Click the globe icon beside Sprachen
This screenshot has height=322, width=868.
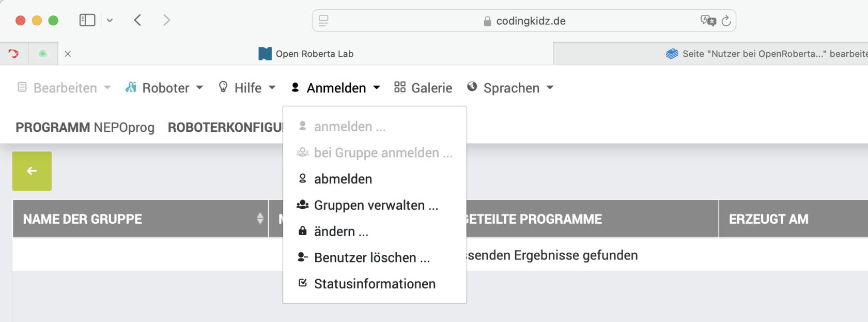click(x=472, y=87)
